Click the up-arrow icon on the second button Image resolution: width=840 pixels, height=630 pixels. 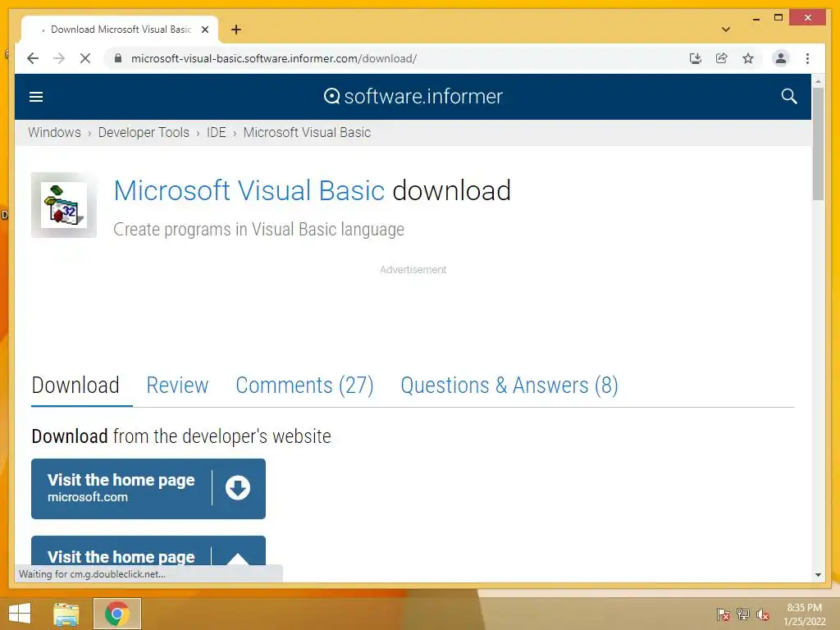(238, 558)
